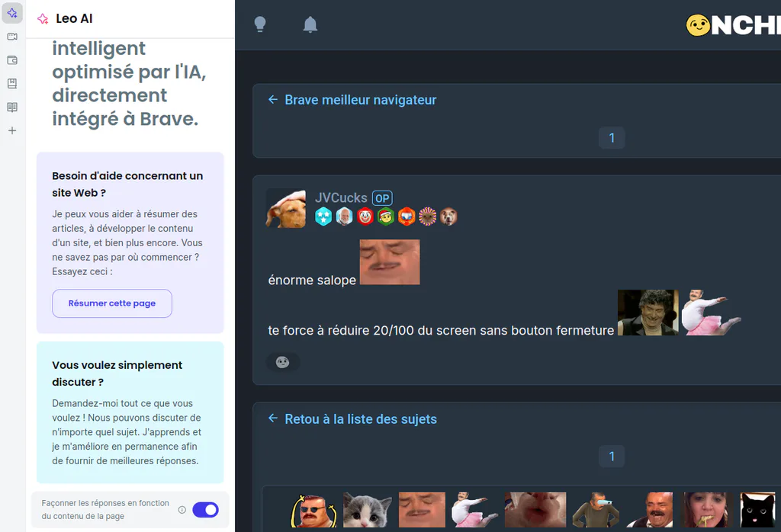
Task: Open Brave Talk video call sidebar icon
Action: [x=12, y=37]
